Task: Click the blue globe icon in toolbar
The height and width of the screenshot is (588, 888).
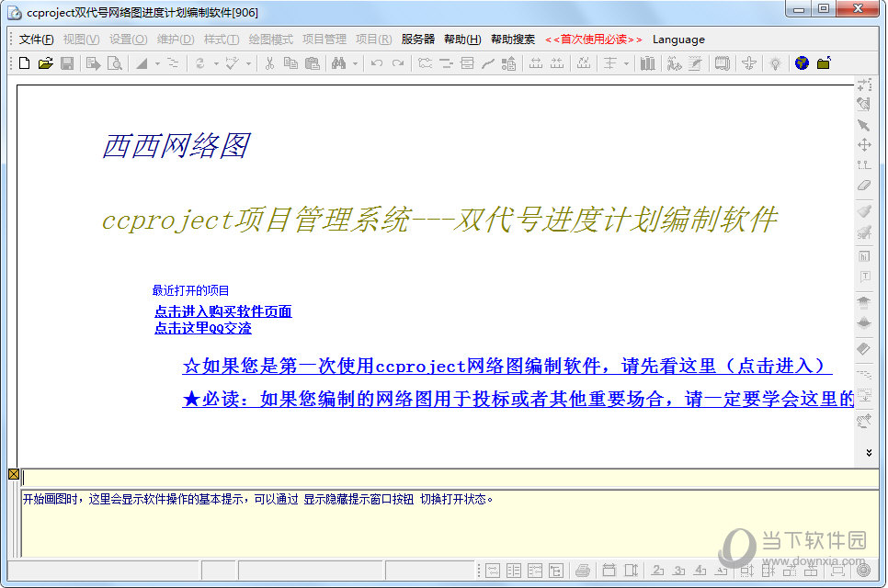Action: pyautogui.click(x=802, y=63)
